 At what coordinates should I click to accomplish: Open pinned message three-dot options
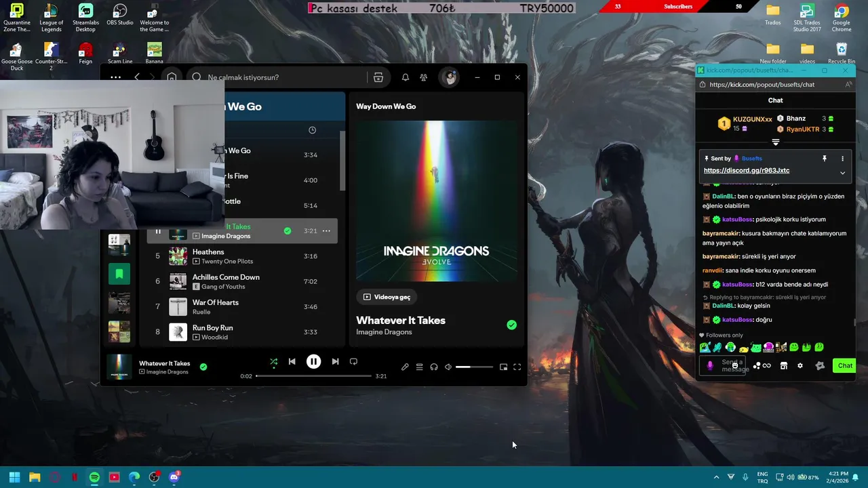(x=842, y=159)
